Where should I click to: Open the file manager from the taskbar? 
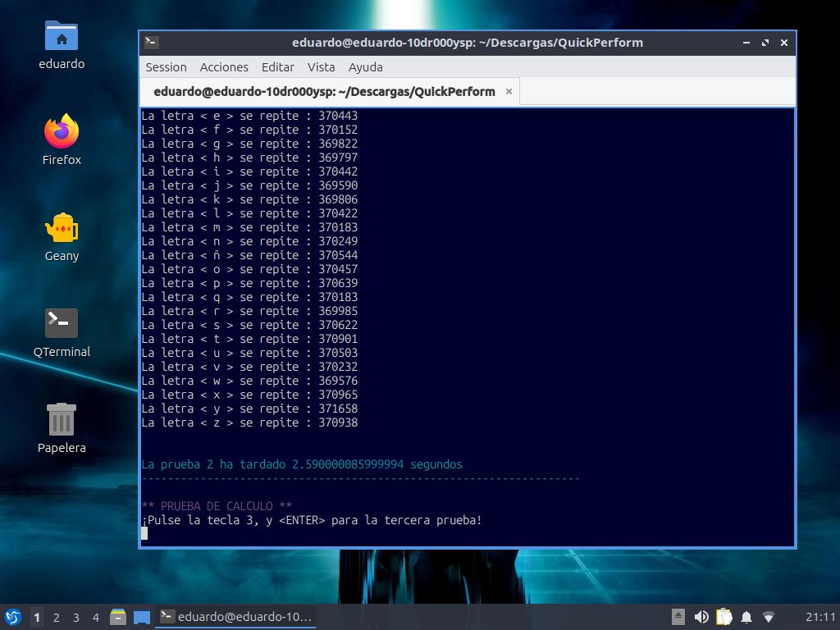click(118, 617)
